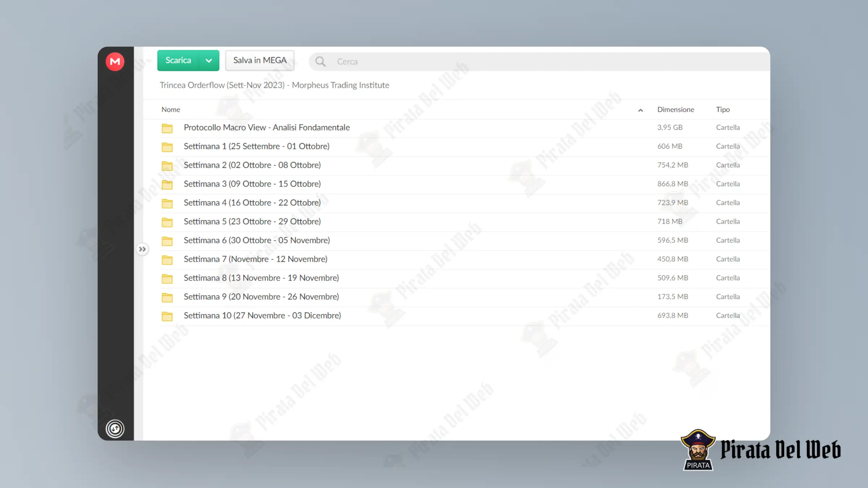Click folder icon of Settimana 6
Screen dimensions: 868x488
167,241
